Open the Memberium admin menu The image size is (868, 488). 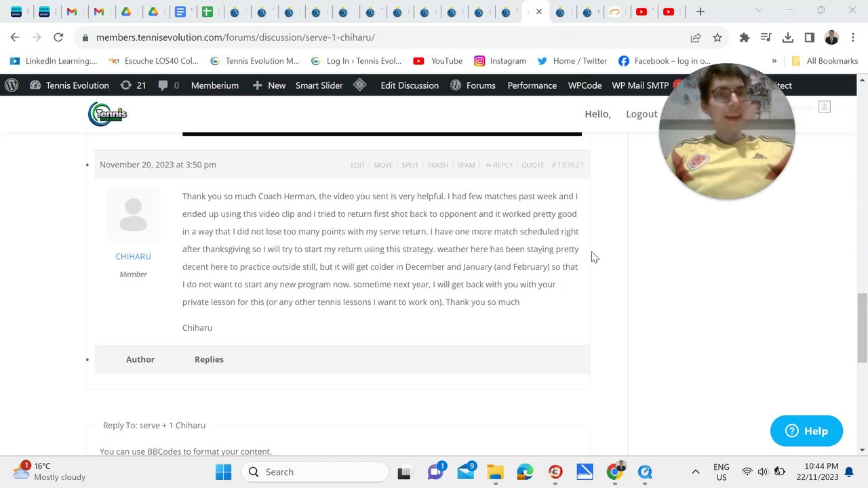coord(214,85)
